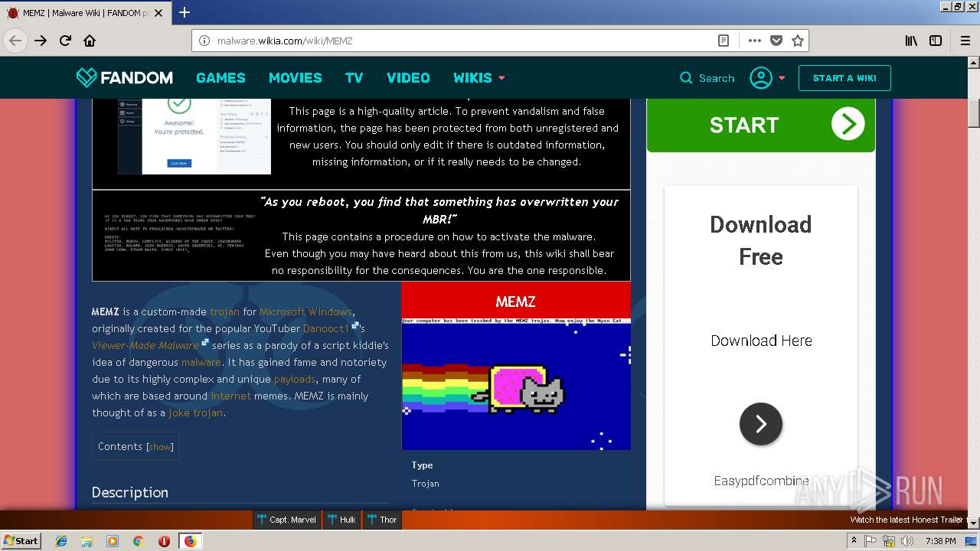This screenshot has height=551, width=980.
Task: Open the MOVIES navigation menu
Action: pos(295,78)
